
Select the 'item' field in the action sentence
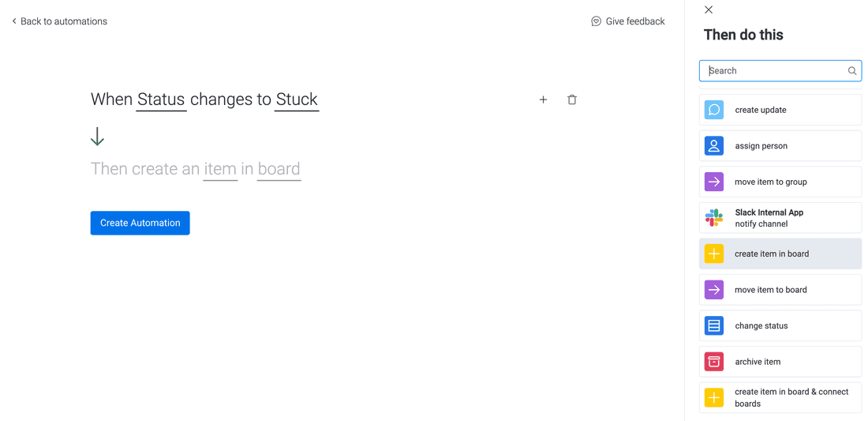click(x=220, y=169)
